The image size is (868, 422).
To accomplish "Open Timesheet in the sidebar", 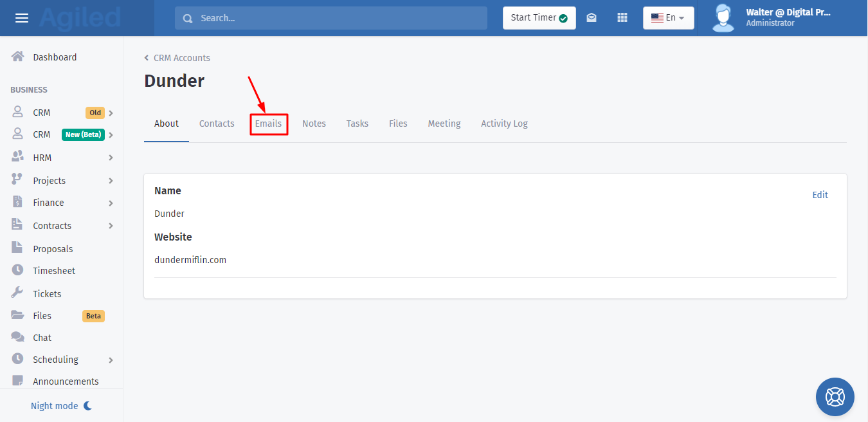I will [54, 271].
